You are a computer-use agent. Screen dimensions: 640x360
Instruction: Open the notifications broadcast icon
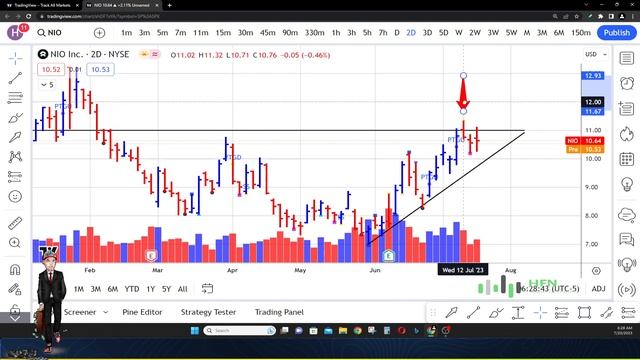tap(627, 290)
